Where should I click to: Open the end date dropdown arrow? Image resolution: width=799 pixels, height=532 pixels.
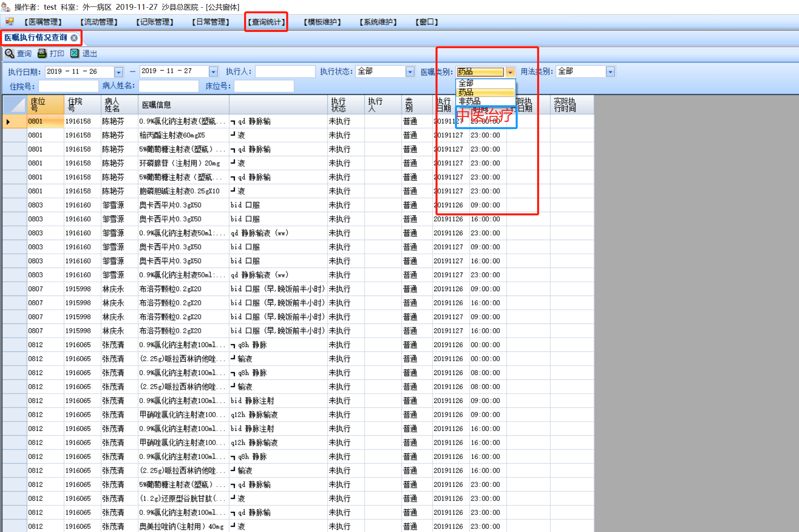(x=213, y=72)
